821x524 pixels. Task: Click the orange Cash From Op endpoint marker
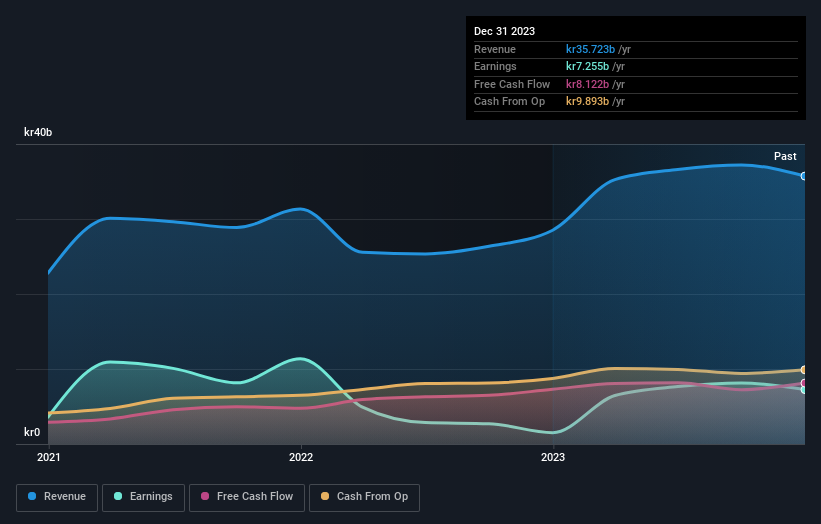804,370
